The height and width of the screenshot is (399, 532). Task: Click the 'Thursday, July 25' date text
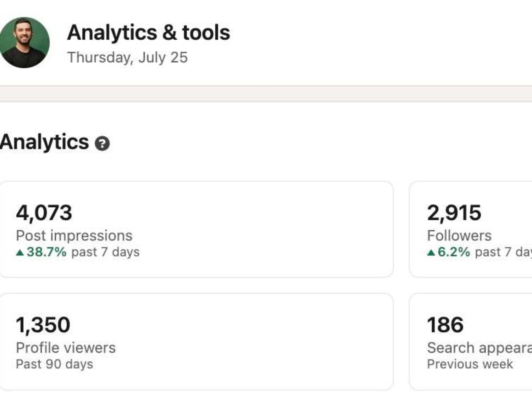coord(127,58)
